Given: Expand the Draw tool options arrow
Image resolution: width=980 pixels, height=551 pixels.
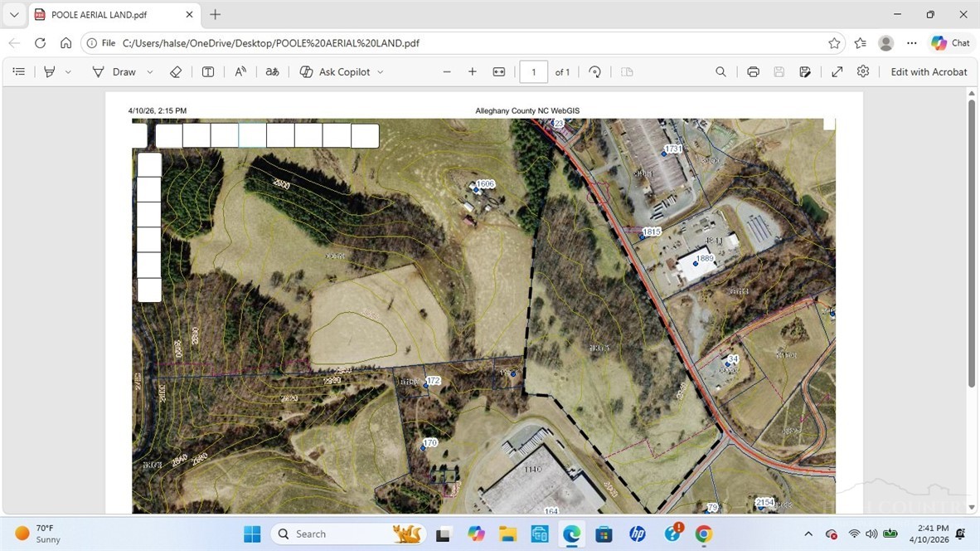Looking at the screenshot, I should tap(150, 72).
